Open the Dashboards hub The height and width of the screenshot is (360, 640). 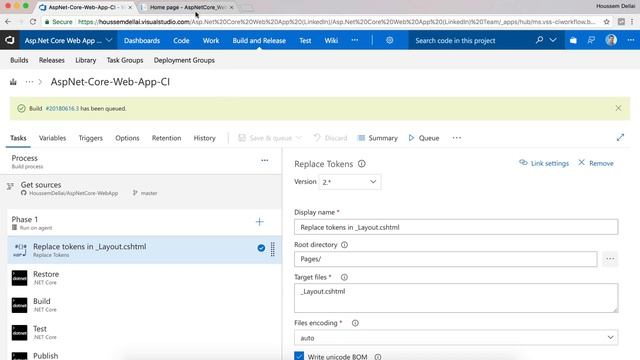click(x=142, y=40)
